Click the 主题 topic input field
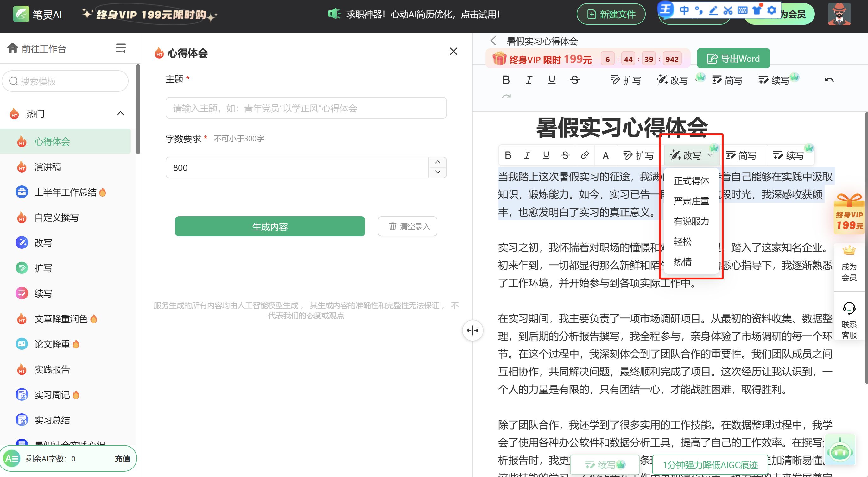 (306, 108)
